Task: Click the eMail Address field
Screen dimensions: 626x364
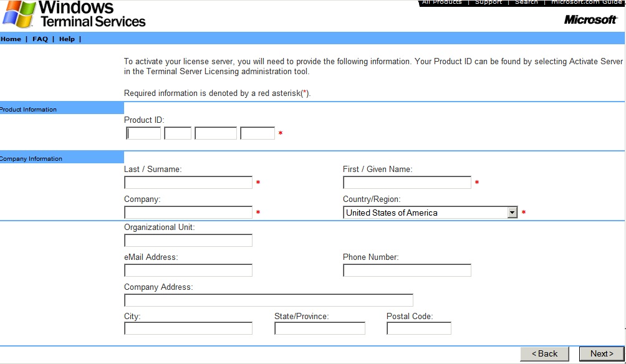Action: pos(188,271)
